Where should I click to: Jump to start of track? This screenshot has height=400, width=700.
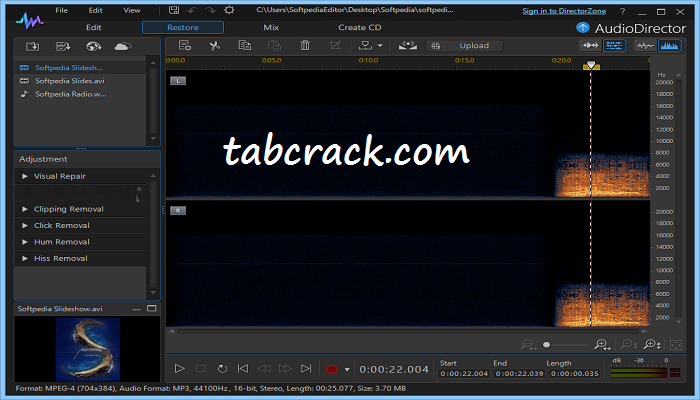tap(243, 369)
